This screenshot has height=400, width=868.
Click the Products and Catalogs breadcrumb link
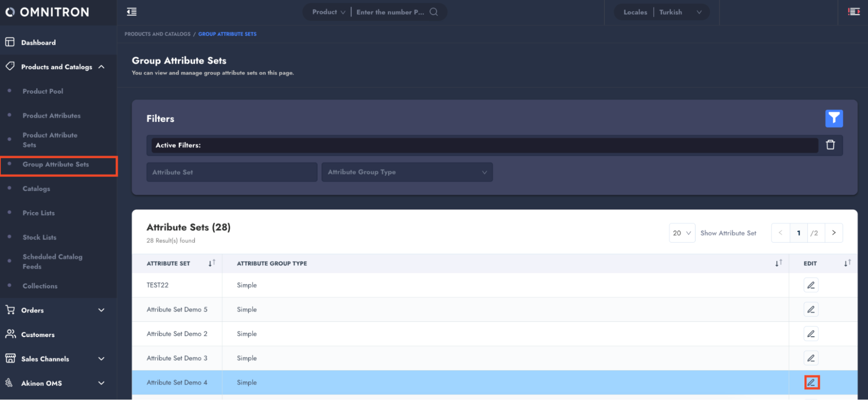pyautogui.click(x=157, y=34)
